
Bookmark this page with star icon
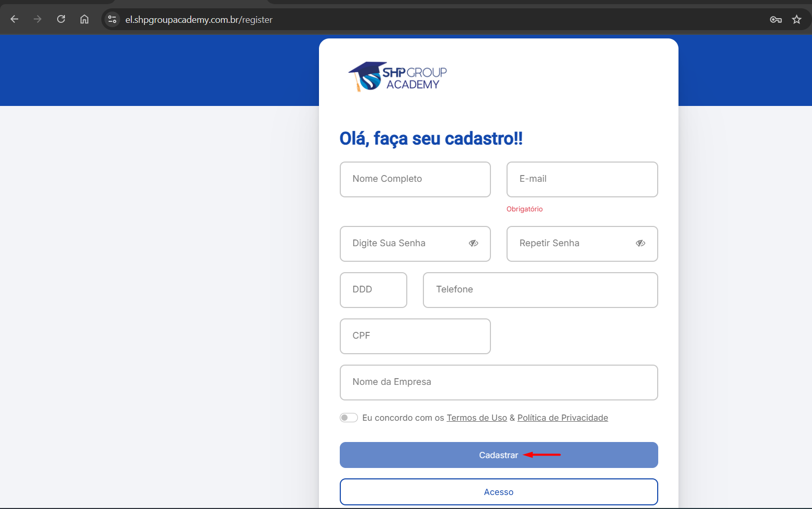[796, 19]
